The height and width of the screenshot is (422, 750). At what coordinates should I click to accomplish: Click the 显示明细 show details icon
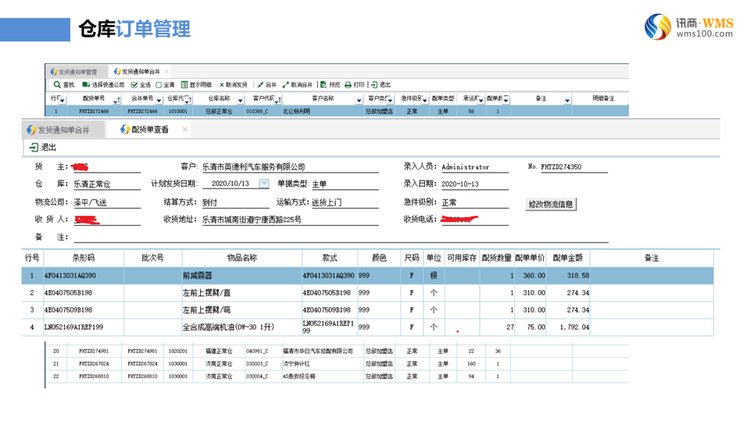pos(184,85)
